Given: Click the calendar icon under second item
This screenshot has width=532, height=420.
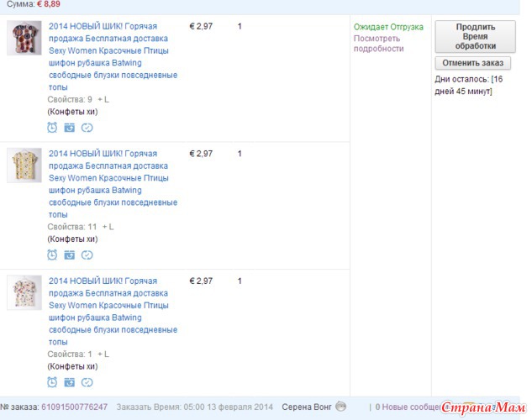Looking at the screenshot, I should coord(70,255).
